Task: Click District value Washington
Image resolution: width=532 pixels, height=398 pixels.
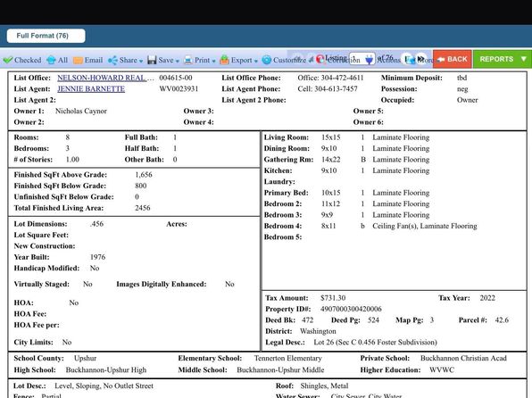Action: click(318, 331)
